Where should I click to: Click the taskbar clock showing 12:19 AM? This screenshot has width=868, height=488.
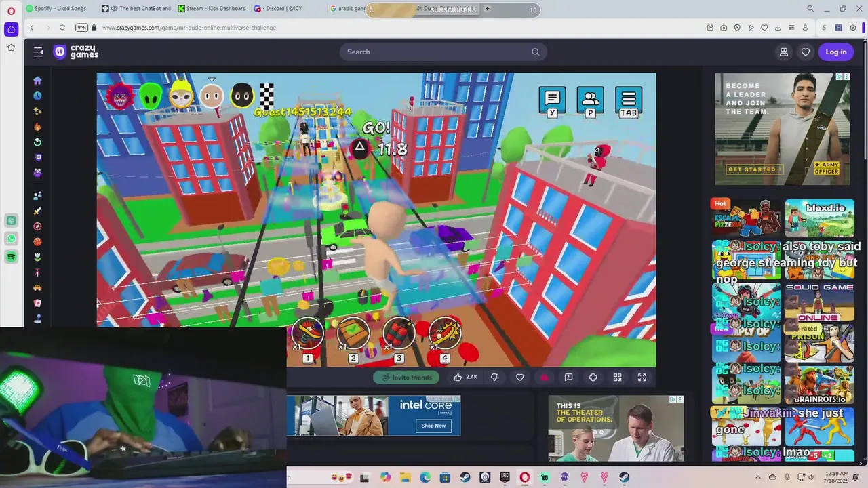pyautogui.click(x=835, y=477)
